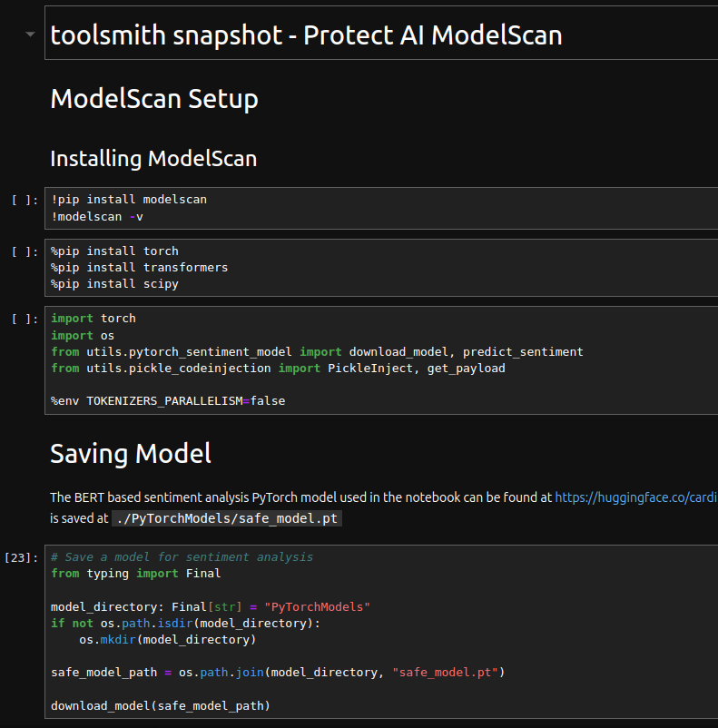Select the prompt beside the modelscan install cell
The height and width of the screenshot is (728, 718).
(x=25, y=200)
